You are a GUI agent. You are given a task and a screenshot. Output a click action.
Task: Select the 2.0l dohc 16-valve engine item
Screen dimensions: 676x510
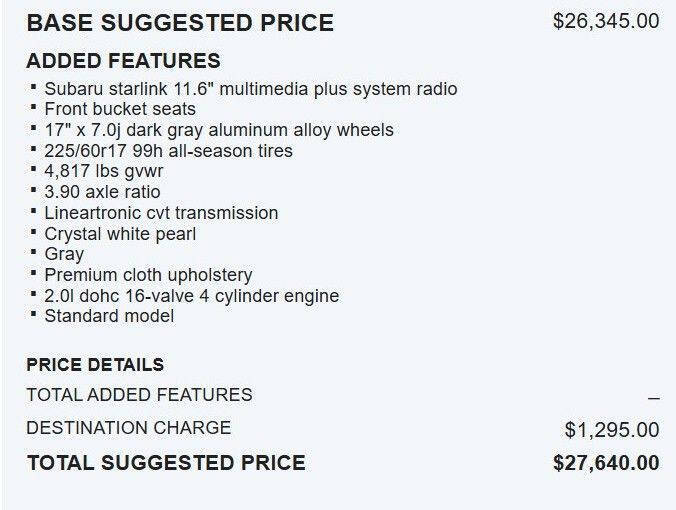click(192, 296)
